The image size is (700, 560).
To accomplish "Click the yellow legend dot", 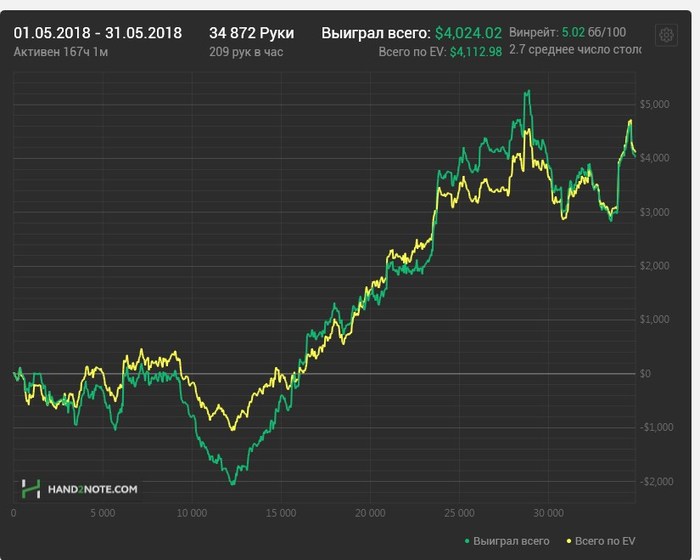I will click(x=569, y=541).
